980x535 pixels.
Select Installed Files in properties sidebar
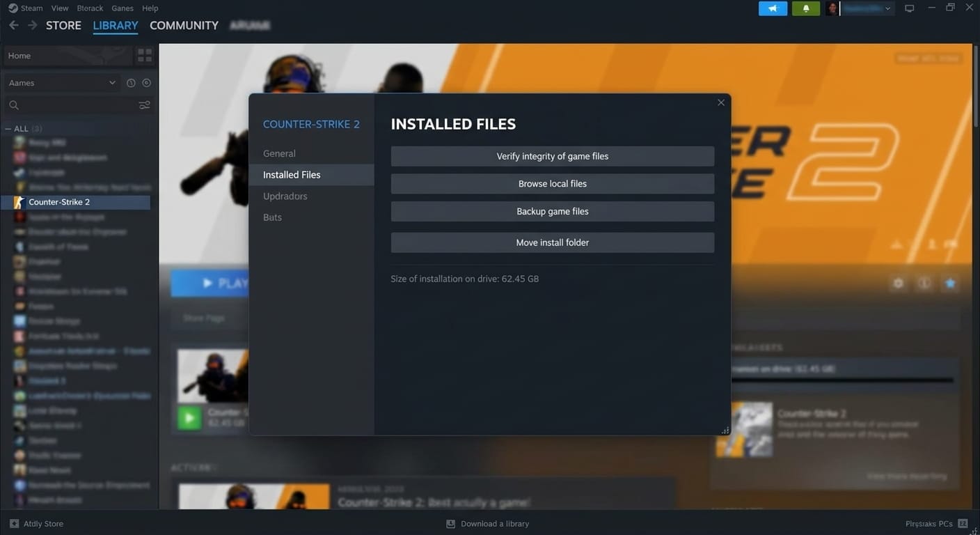coord(311,175)
